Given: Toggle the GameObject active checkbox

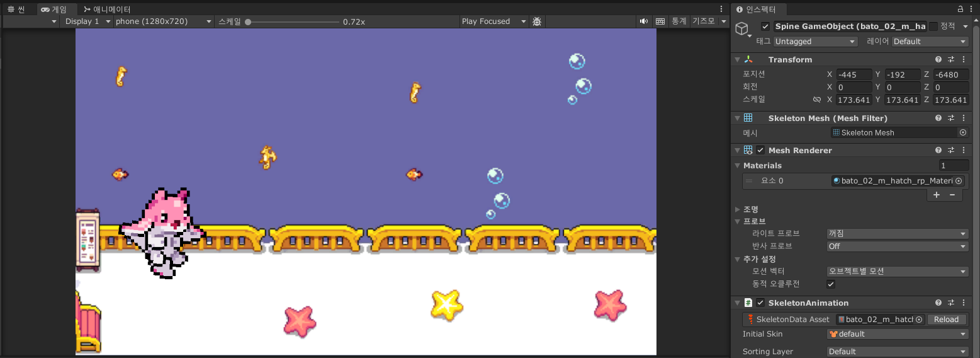Looking at the screenshot, I should point(765,26).
